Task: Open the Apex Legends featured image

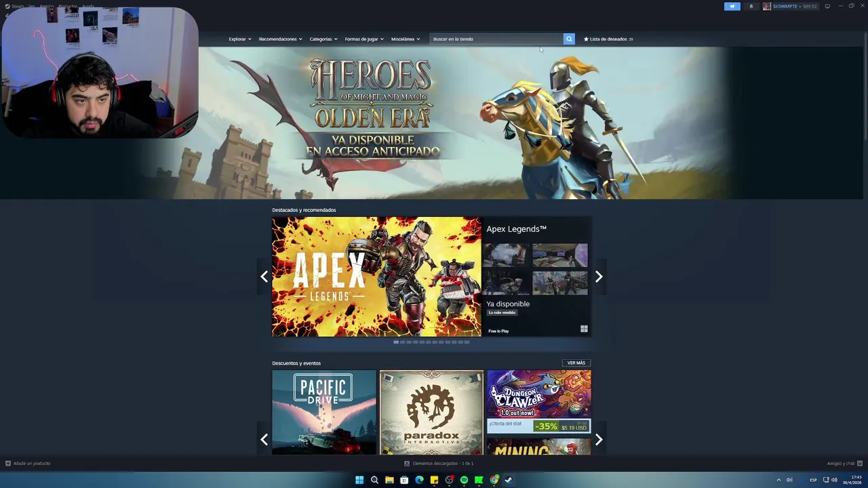Action: tap(376, 277)
